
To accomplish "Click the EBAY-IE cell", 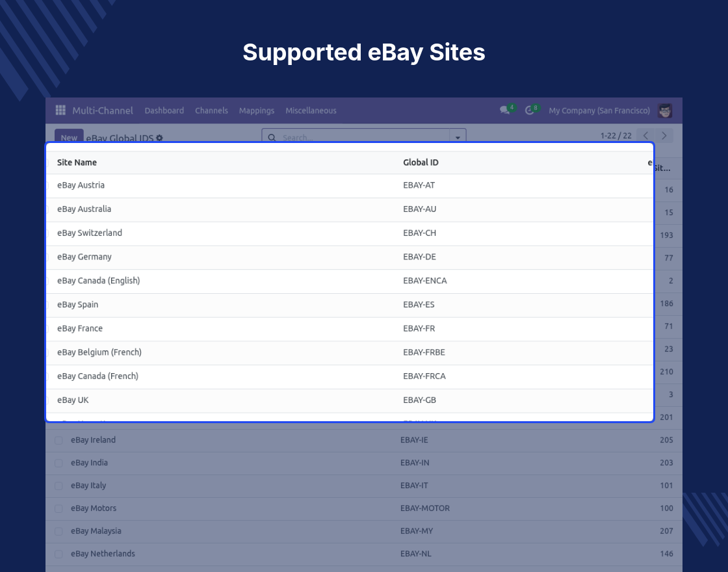I will click(414, 440).
